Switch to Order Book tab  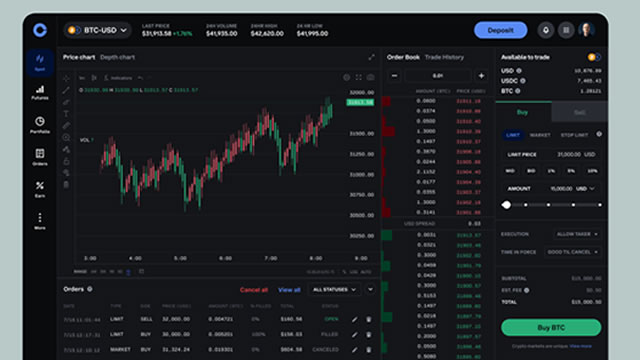pos(403,57)
